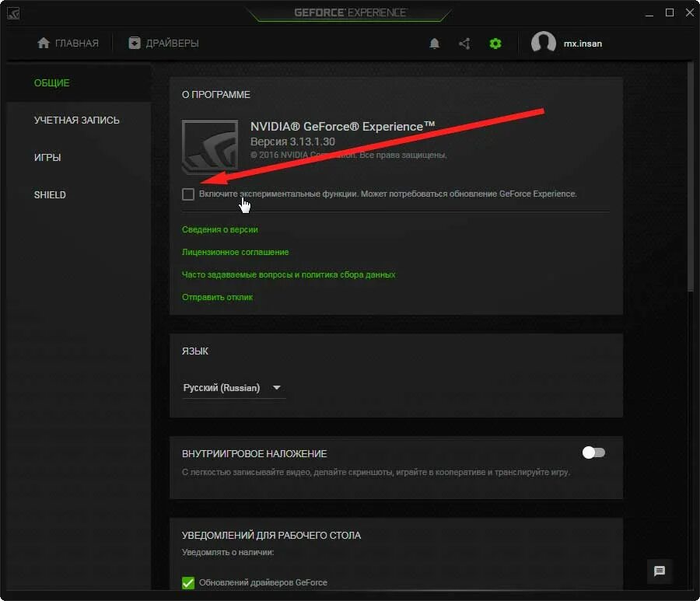Open settings via green gear icon
The height and width of the screenshot is (601, 700).
click(x=495, y=44)
